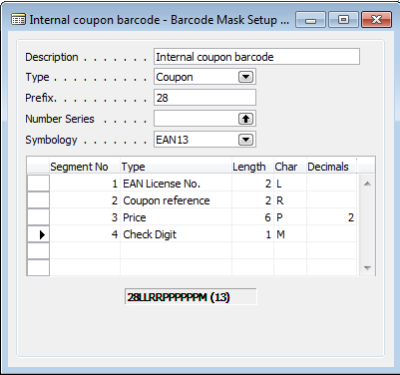The image size is (400, 375).
Task: Click the scroll down arrow in the grid
Action: tap(367, 268)
